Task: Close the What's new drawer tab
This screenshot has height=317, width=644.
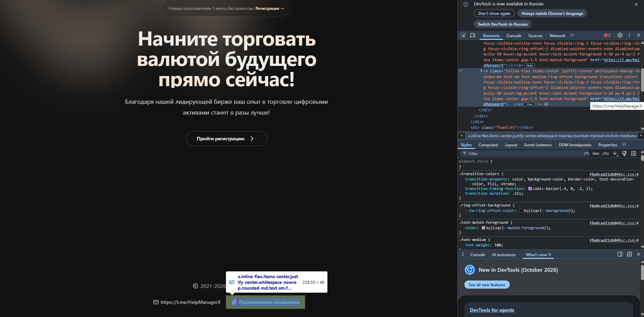Action: pyautogui.click(x=550, y=254)
